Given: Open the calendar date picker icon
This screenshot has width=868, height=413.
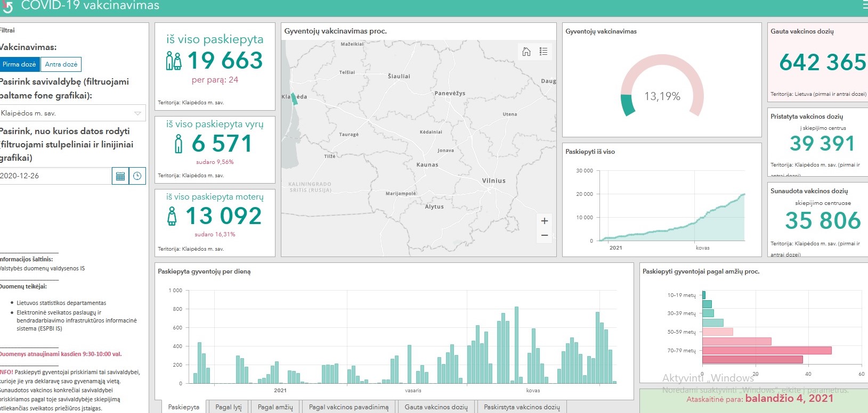Looking at the screenshot, I should click(120, 176).
